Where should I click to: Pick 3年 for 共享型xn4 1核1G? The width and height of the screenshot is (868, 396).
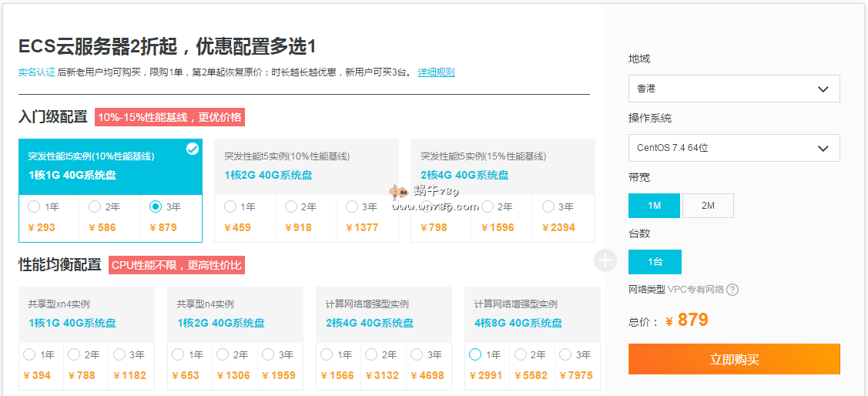(119, 354)
